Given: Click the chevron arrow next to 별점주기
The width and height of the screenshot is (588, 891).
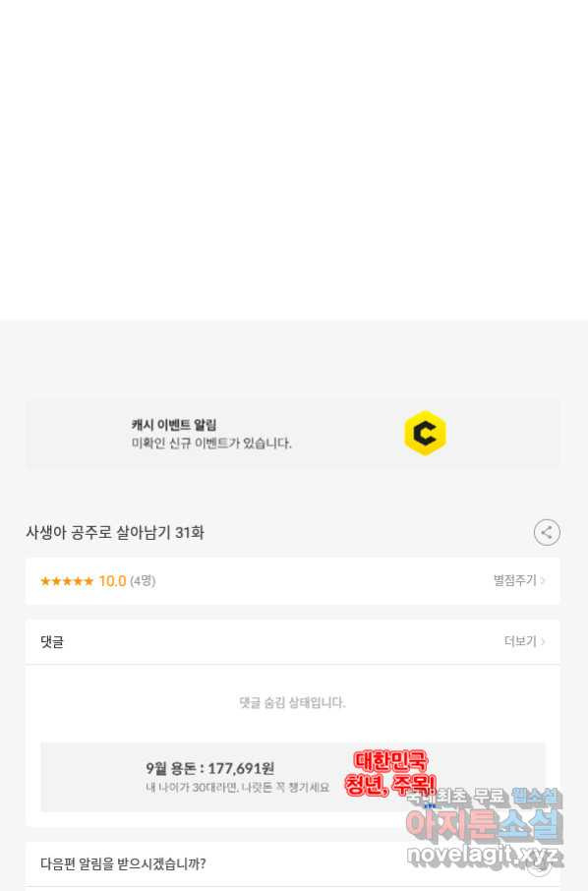Looking at the screenshot, I should [543, 580].
